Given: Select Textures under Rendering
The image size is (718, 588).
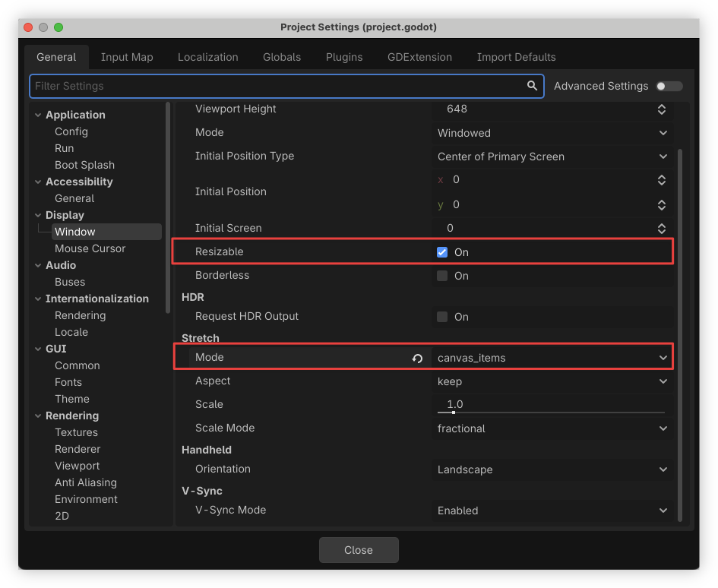Looking at the screenshot, I should tap(76, 432).
